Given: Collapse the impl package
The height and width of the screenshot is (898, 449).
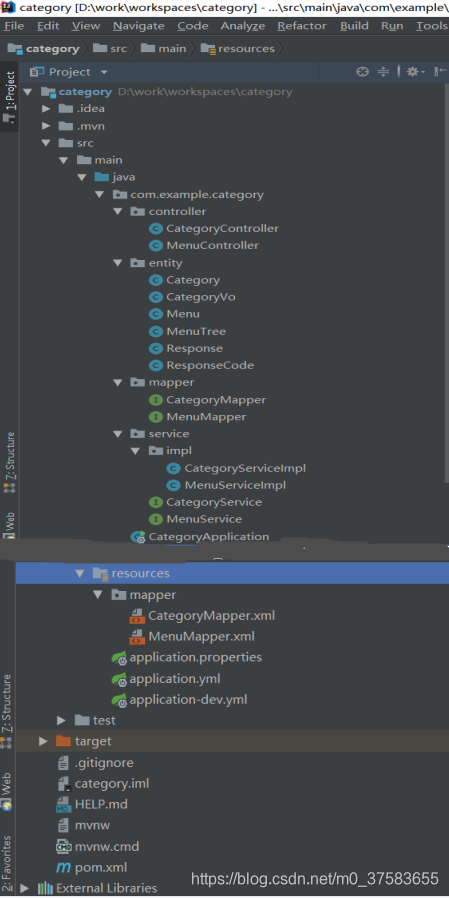Looking at the screenshot, I should (135, 451).
